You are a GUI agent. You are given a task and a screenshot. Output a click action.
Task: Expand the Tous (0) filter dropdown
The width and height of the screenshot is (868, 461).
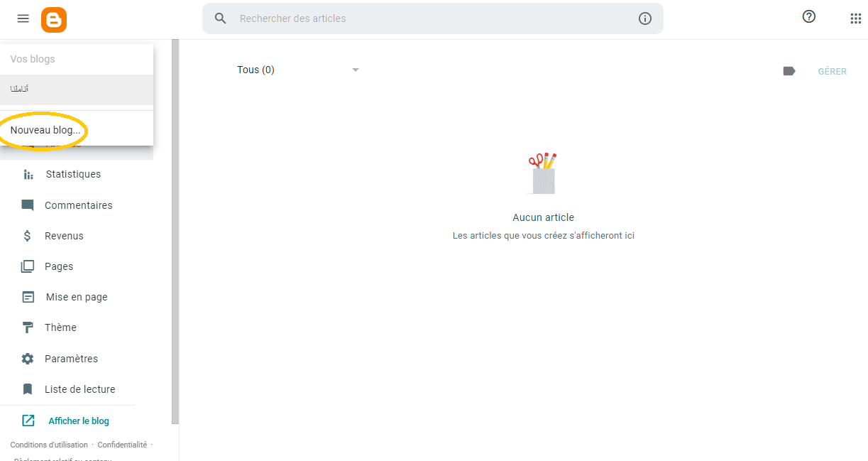coord(298,70)
